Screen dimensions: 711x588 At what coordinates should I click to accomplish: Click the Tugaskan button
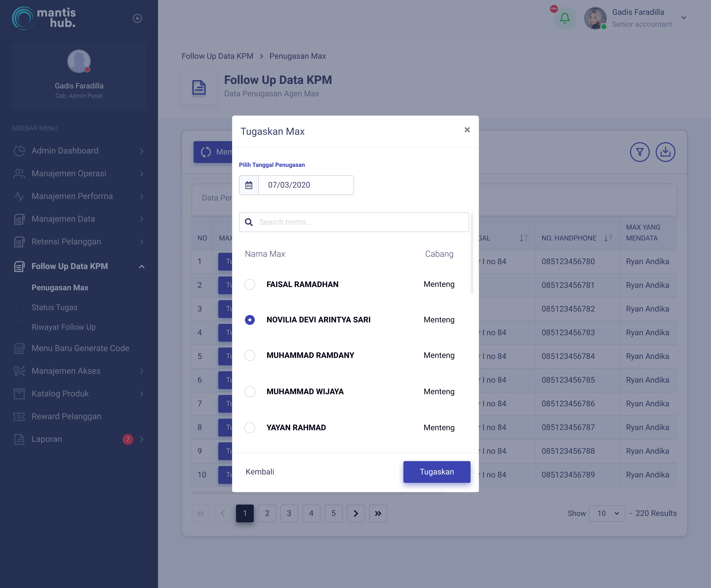pos(436,471)
